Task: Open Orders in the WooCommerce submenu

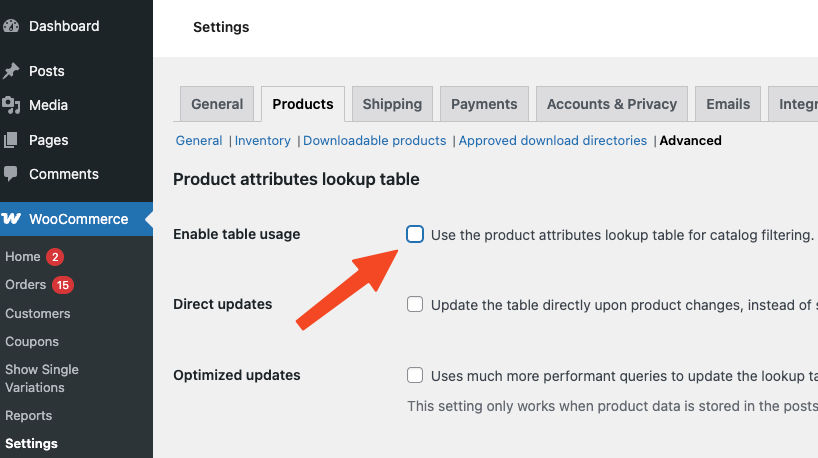Action: point(26,285)
